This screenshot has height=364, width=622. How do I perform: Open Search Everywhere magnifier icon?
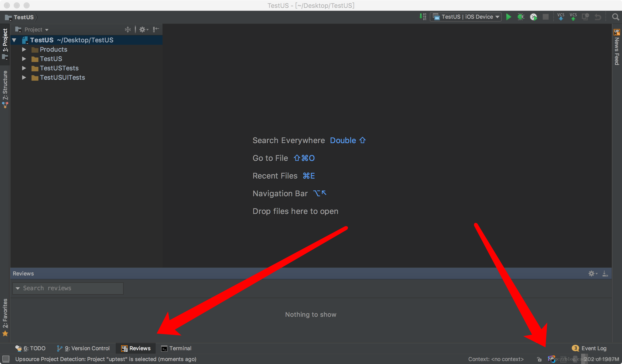[x=616, y=17]
